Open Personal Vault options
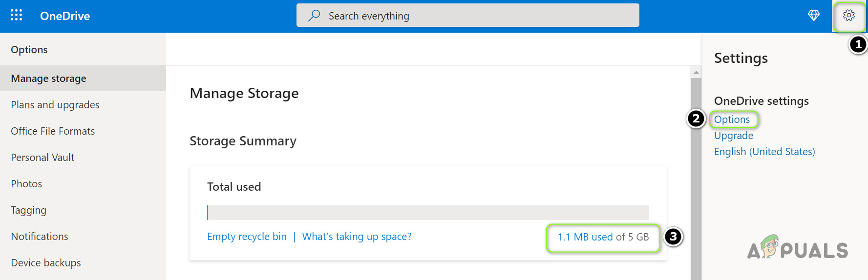Viewport: 868px width, 280px height. click(42, 158)
